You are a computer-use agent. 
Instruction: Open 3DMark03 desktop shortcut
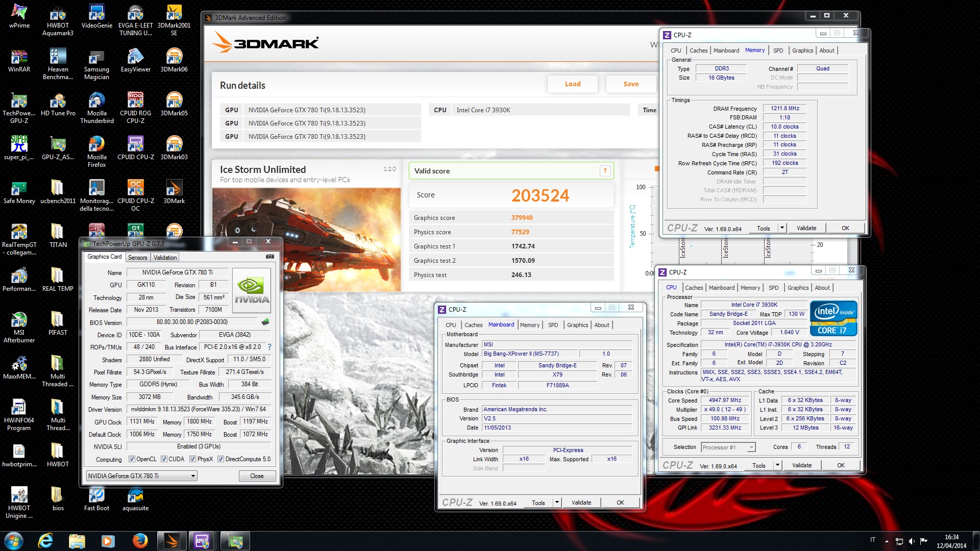(174, 148)
